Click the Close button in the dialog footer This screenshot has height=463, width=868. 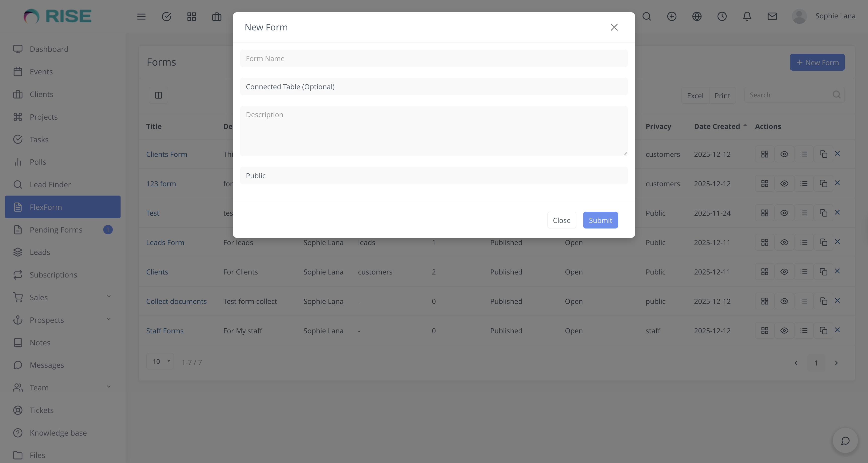tap(561, 220)
